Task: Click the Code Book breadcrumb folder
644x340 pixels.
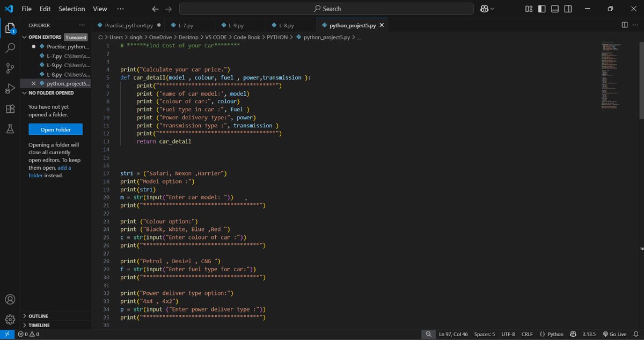Action: tap(246, 38)
